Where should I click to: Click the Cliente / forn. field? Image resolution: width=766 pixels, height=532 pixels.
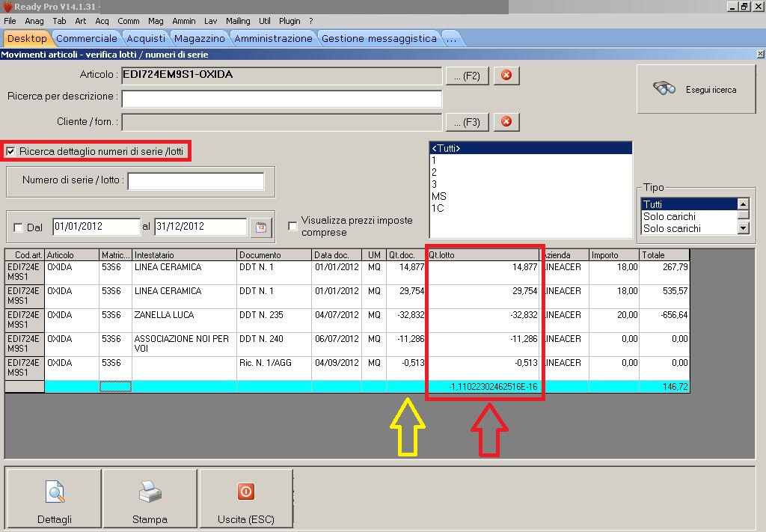pos(282,122)
